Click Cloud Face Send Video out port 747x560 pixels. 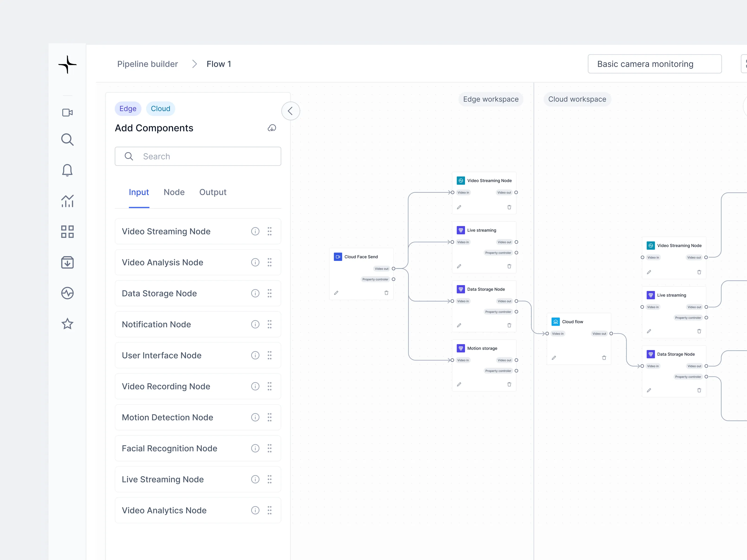tap(393, 269)
